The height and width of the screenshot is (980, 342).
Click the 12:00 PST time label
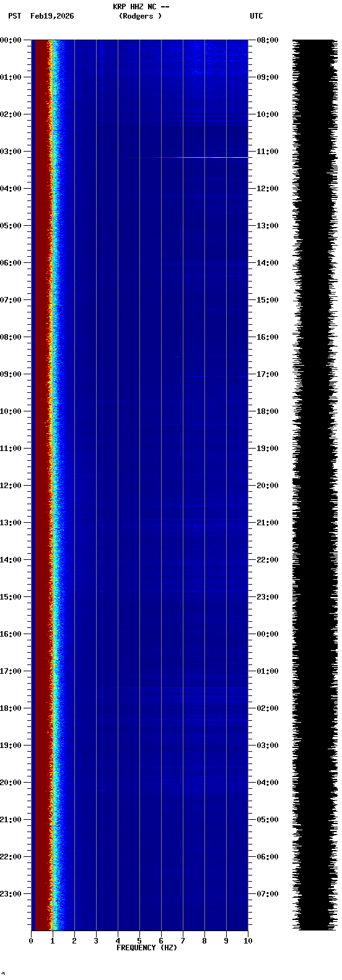pyautogui.click(x=11, y=486)
